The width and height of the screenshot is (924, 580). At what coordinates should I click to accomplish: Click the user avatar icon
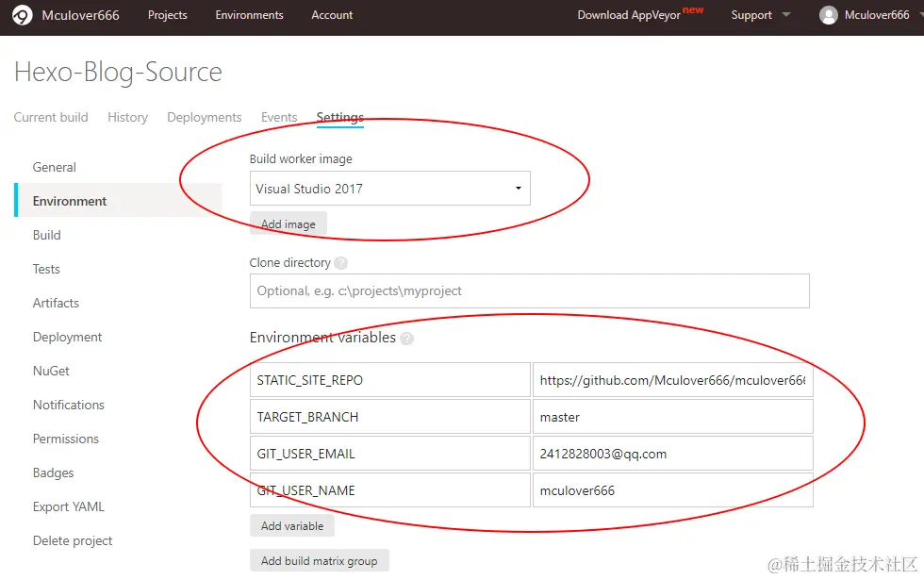(828, 15)
